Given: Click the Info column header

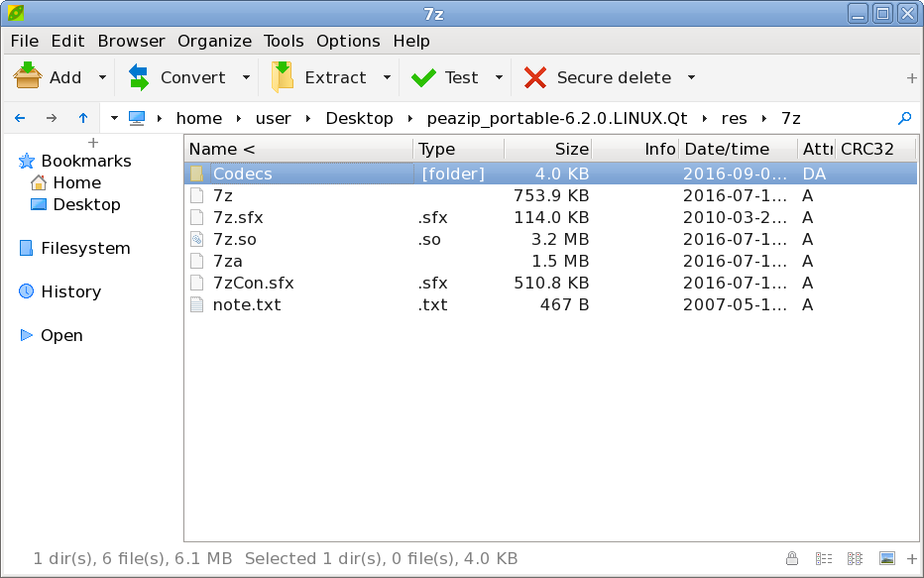Looking at the screenshot, I should pos(635,149).
